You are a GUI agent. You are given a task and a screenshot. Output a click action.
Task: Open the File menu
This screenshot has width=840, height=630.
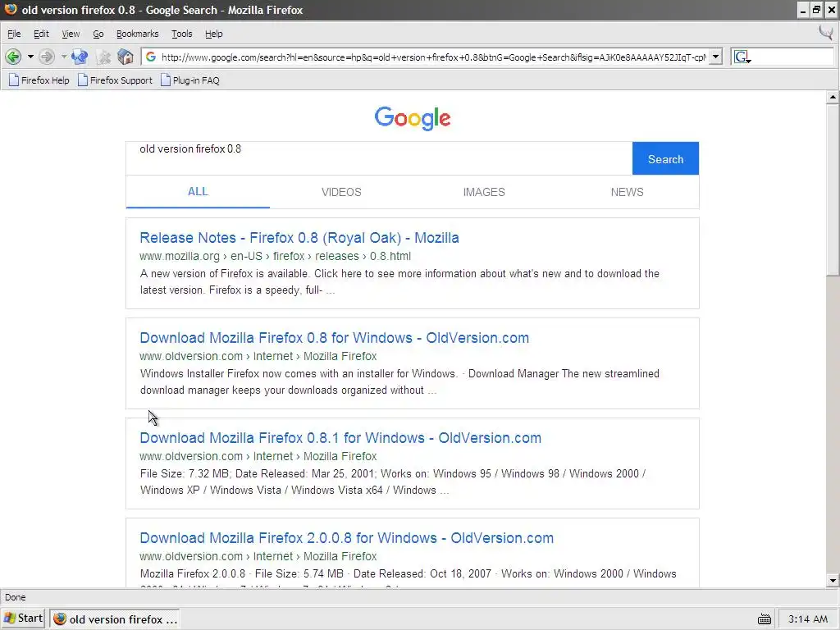click(14, 34)
